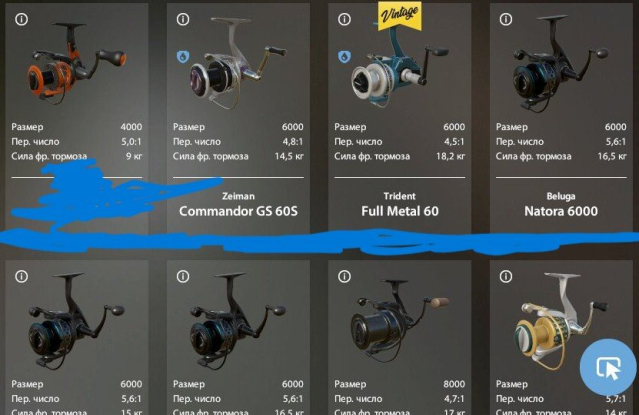Click the blue shield badge on Commandor card
The height and width of the screenshot is (415, 639).
pyautogui.click(x=183, y=57)
